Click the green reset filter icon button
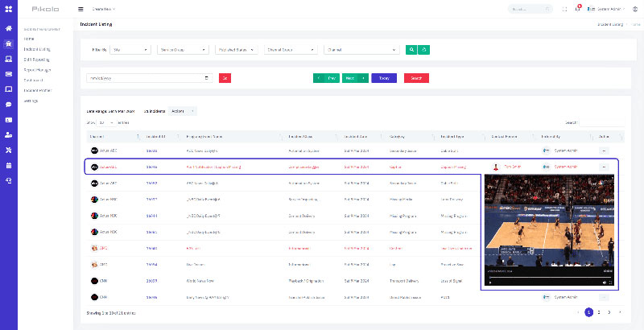 424,49
